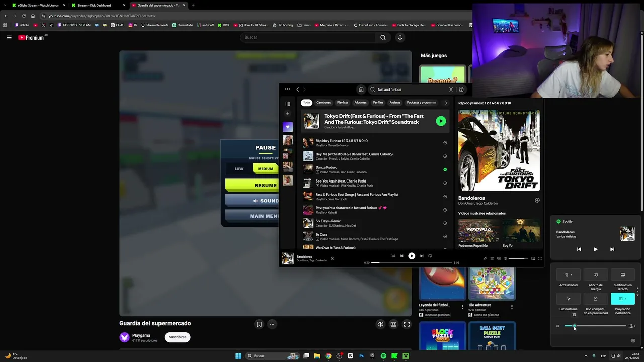Select the Perfiles filter chip

pyautogui.click(x=378, y=103)
